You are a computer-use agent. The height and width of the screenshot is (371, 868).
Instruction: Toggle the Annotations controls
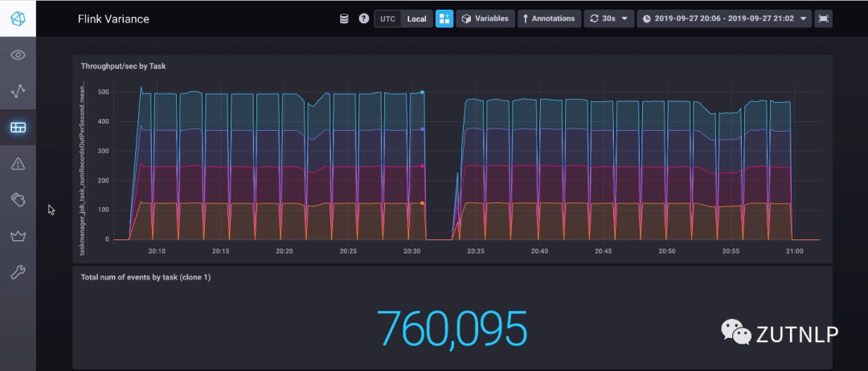[549, 18]
